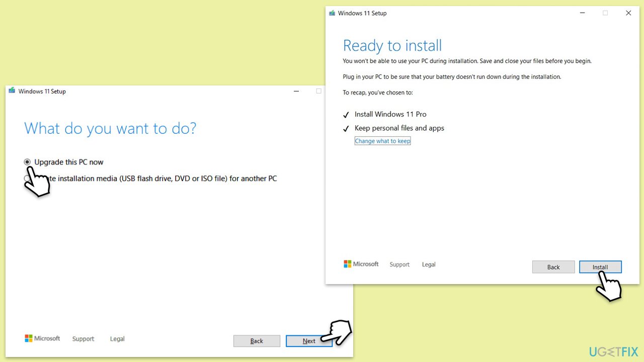Open Support link in the 'What do you want to do?' window
The width and height of the screenshot is (644, 362).
coord(83,339)
